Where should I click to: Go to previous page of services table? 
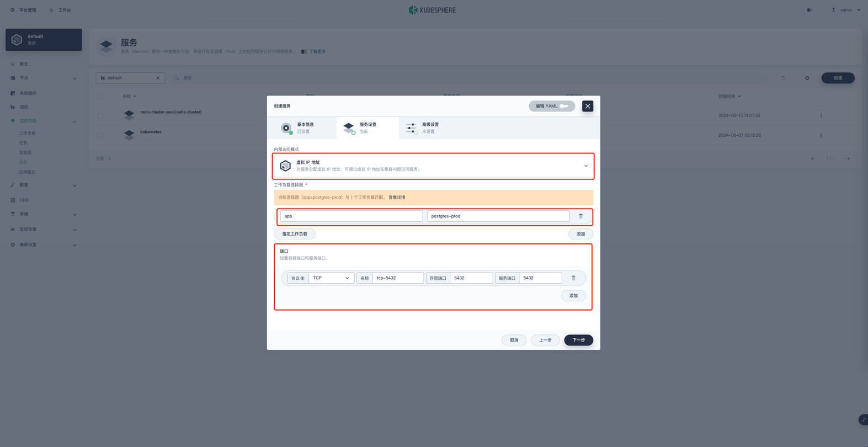point(813,159)
